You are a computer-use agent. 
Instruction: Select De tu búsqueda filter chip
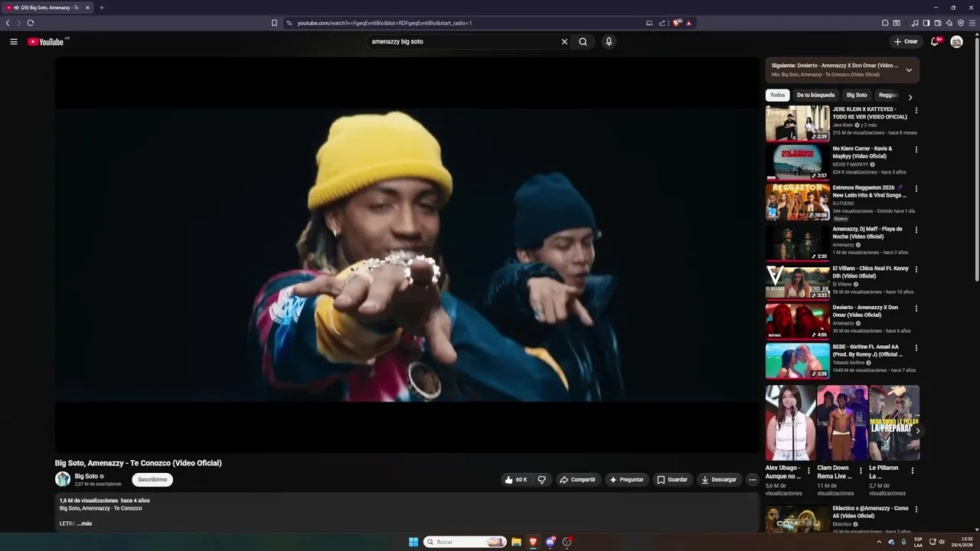click(815, 95)
